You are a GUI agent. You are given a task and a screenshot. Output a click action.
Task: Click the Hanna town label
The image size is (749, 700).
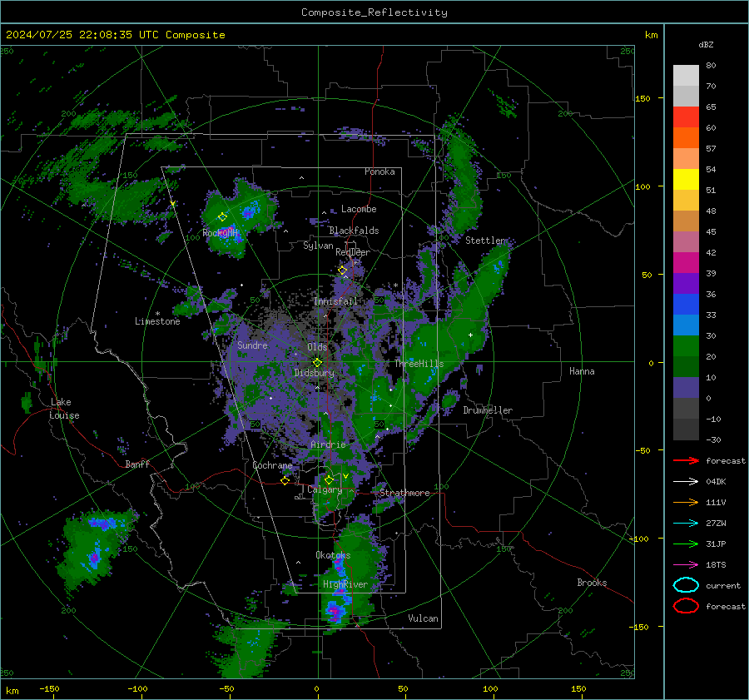point(582,371)
